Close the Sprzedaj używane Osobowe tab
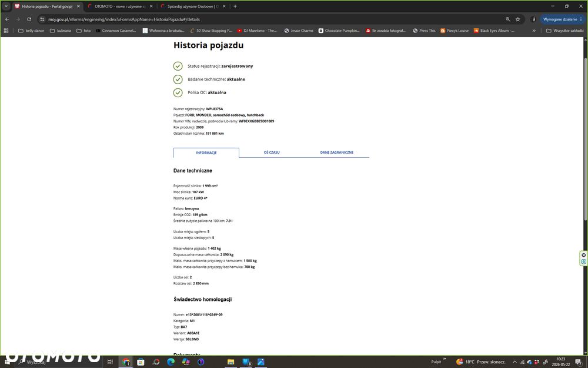Screen dimensions: 588x368 [x=224, y=6]
